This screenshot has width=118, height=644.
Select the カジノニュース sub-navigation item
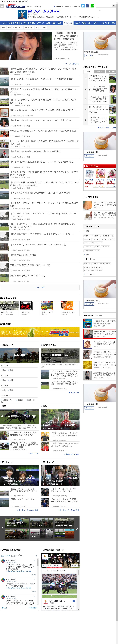[41, 27]
